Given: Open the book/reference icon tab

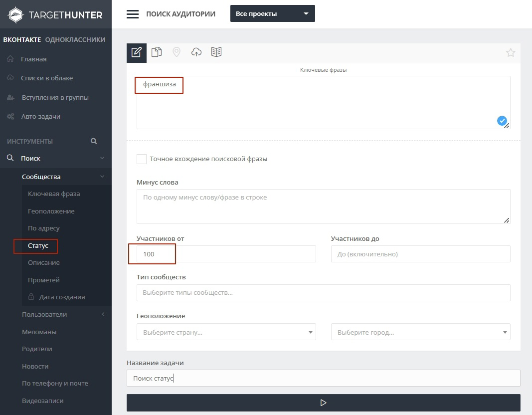Looking at the screenshot, I should pyautogui.click(x=216, y=52).
